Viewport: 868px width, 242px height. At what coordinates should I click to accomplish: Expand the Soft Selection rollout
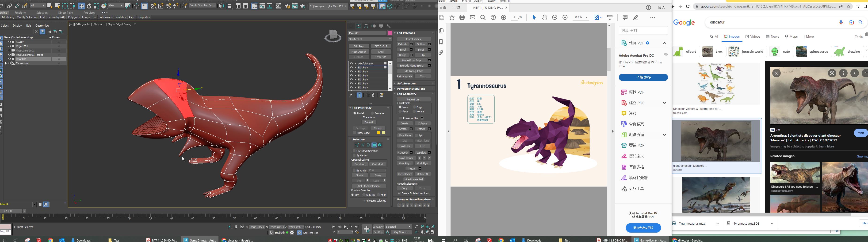[406, 83]
